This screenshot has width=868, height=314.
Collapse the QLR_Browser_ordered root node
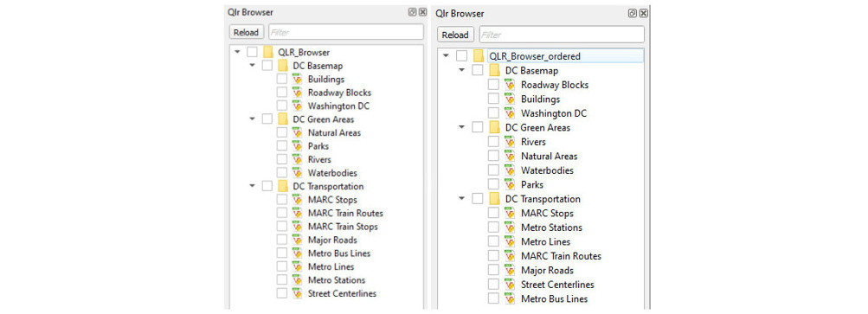(x=446, y=56)
